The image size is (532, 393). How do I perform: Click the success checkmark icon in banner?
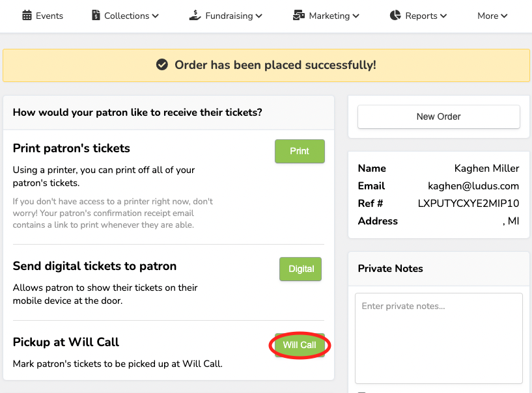pyautogui.click(x=162, y=65)
